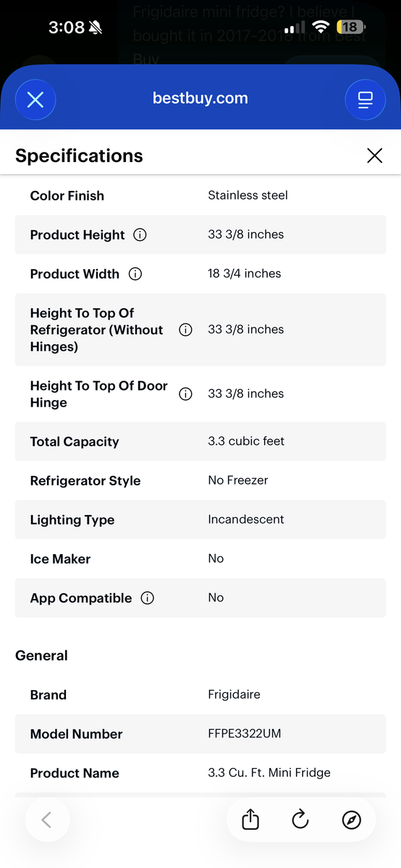Tap info icon for Height To Top Of Door Hinge
Image resolution: width=401 pixels, height=868 pixels.
185,394
